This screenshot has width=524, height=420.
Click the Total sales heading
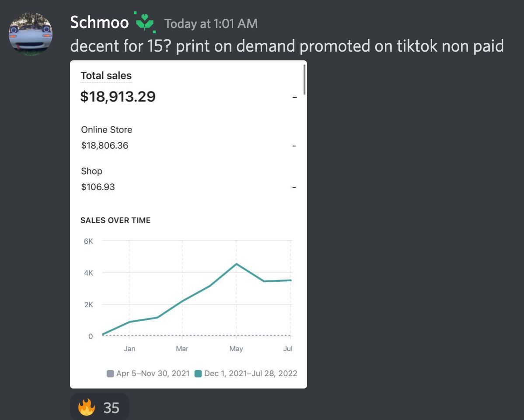[x=106, y=76]
